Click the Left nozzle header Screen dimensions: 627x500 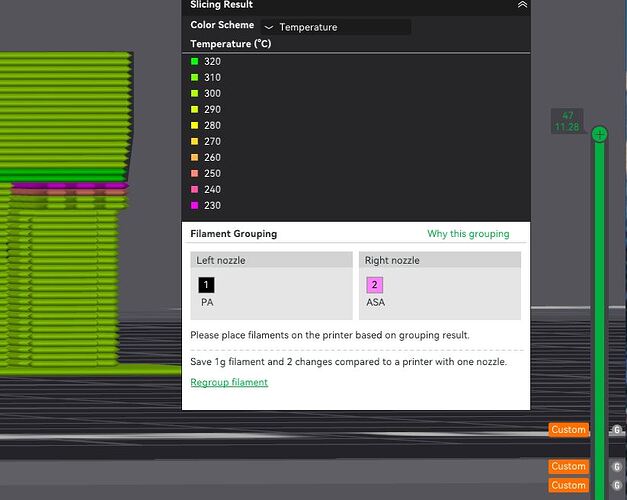click(272, 260)
